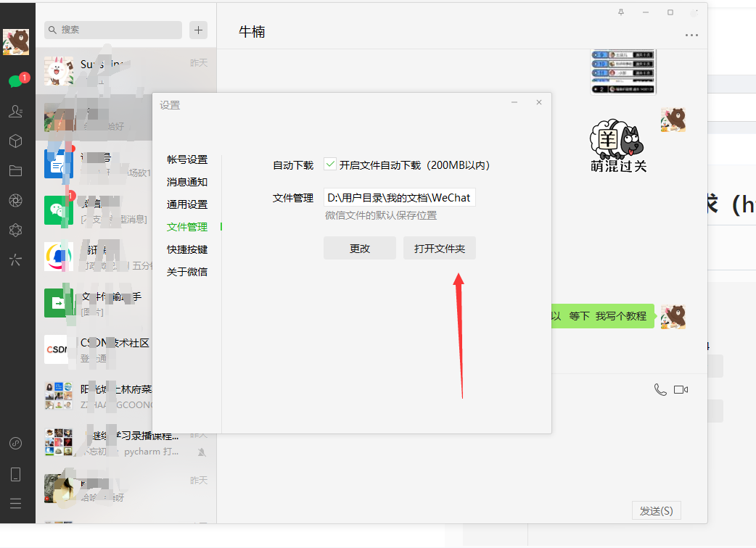Click the 萌混过关 sheep sticker

click(619, 146)
